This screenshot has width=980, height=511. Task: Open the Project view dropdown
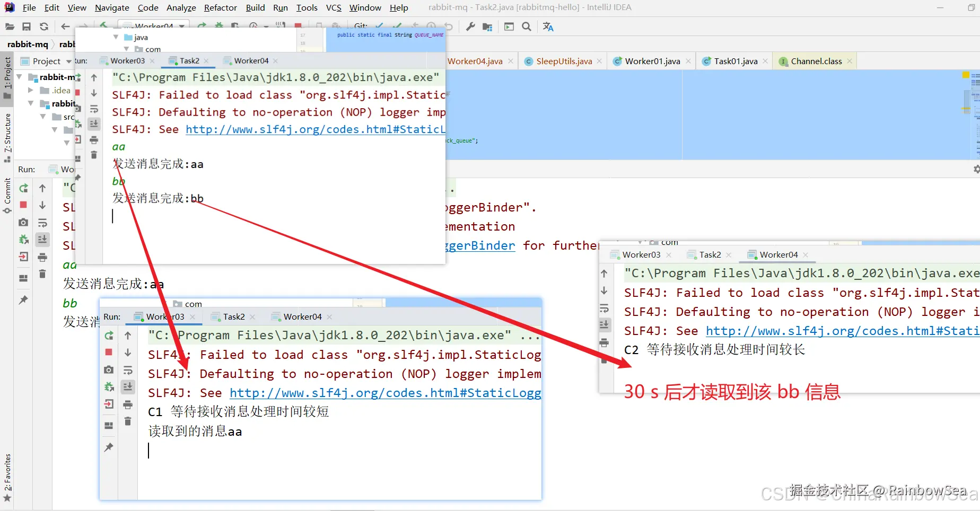(x=69, y=61)
